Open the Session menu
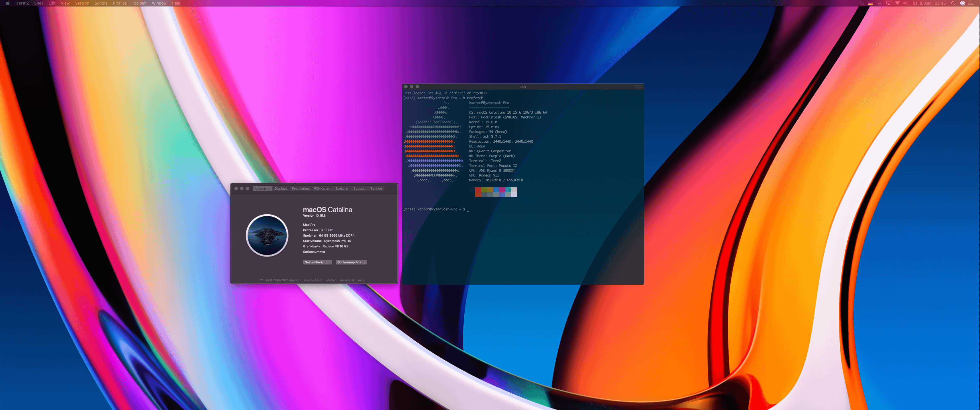 point(82,3)
